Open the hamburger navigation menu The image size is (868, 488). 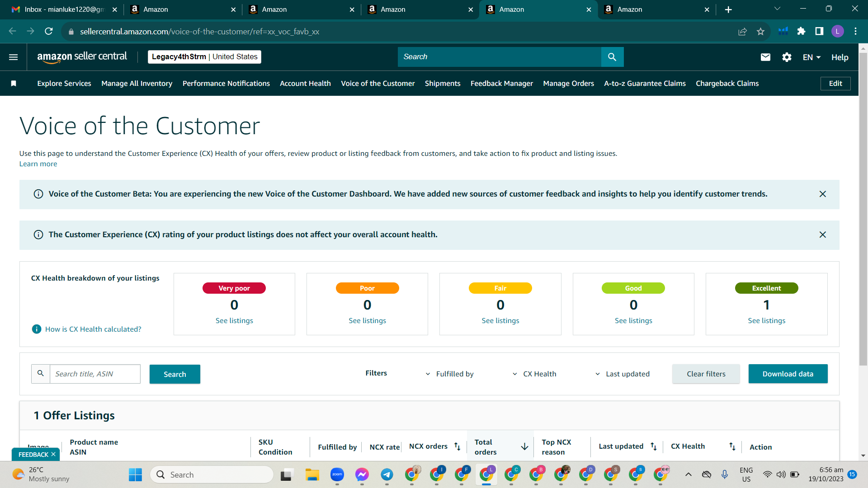(13, 57)
